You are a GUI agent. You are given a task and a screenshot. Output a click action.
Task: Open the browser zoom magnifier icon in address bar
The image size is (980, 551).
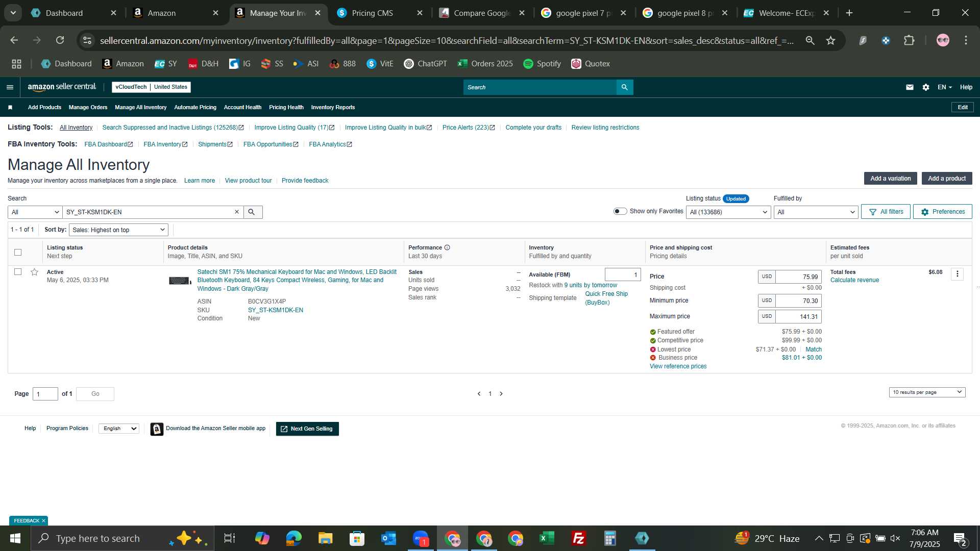coord(810,40)
